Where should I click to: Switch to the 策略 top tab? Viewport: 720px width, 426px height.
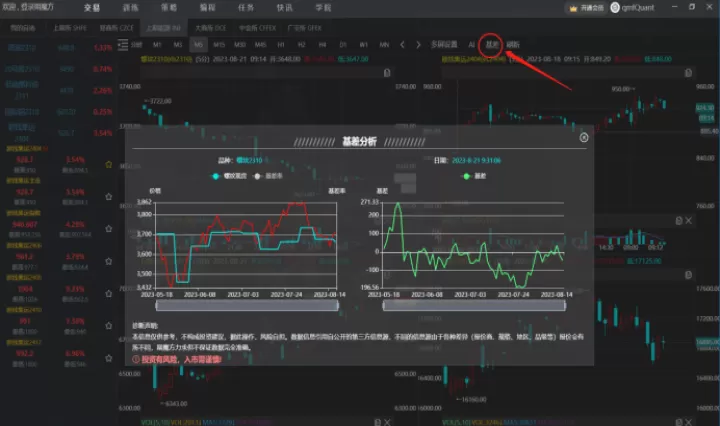pos(169,8)
